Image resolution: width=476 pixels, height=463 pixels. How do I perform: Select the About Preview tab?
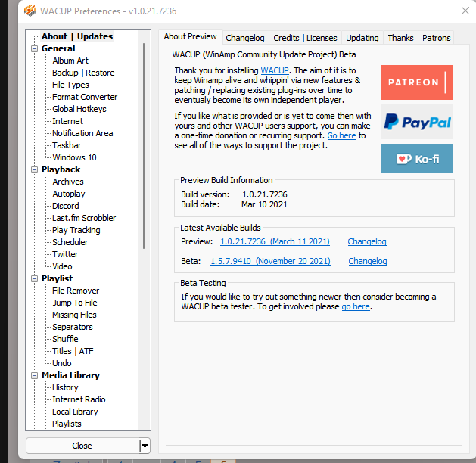(x=191, y=37)
